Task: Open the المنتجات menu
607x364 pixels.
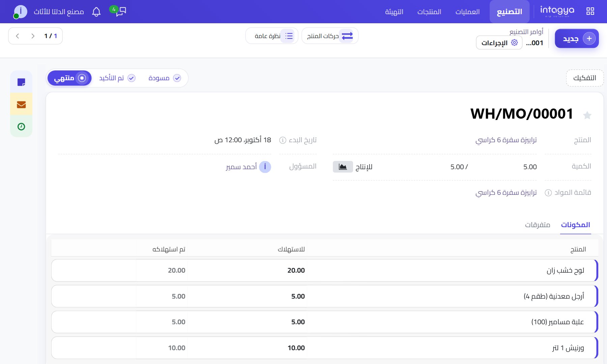Action: 429,12
